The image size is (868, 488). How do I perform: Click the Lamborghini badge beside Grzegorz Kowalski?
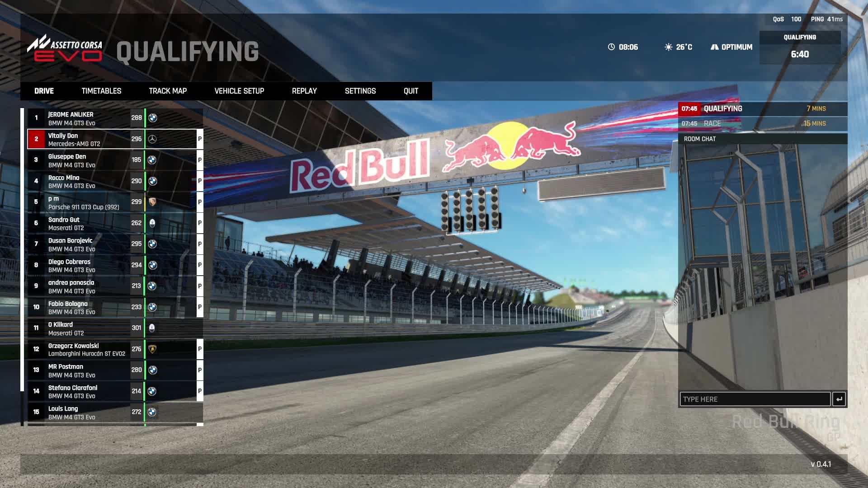click(x=152, y=349)
